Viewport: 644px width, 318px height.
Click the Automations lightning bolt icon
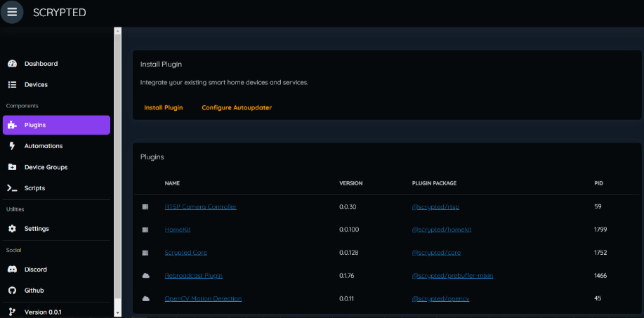coord(13,146)
